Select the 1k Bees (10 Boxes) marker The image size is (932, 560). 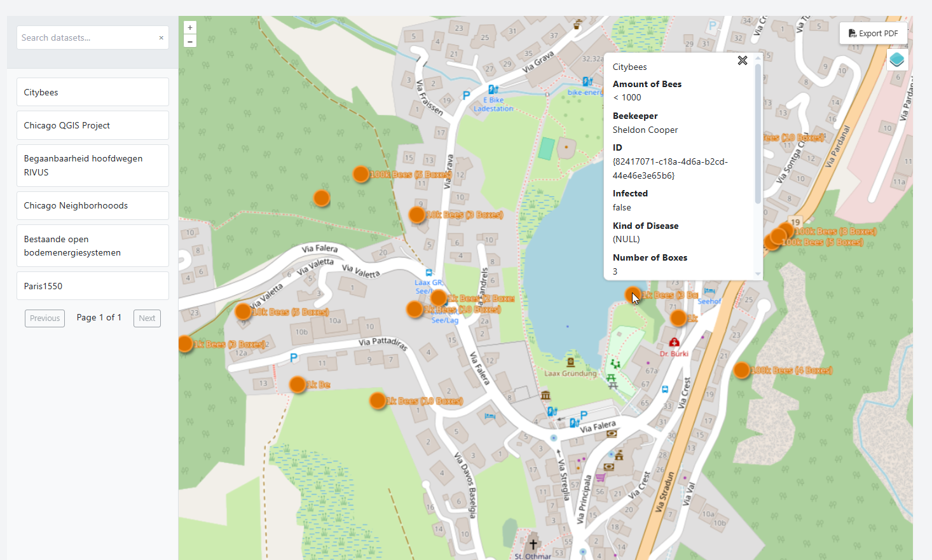click(378, 400)
